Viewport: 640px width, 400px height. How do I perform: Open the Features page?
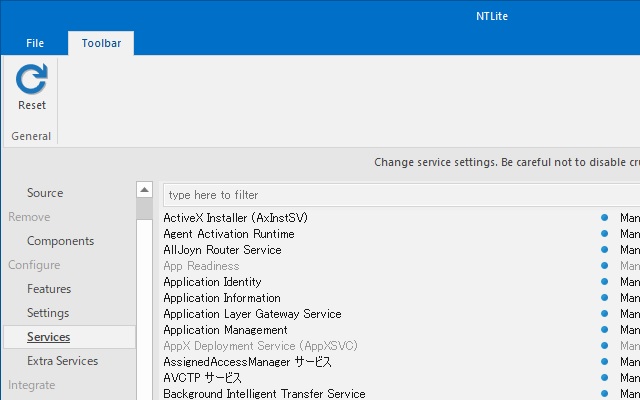(49, 289)
